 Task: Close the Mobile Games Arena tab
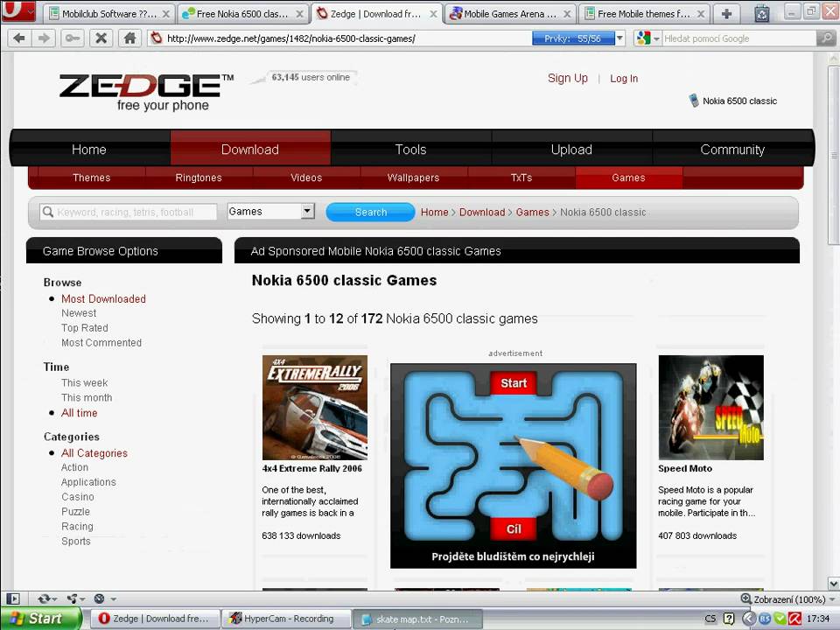coord(567,14)
